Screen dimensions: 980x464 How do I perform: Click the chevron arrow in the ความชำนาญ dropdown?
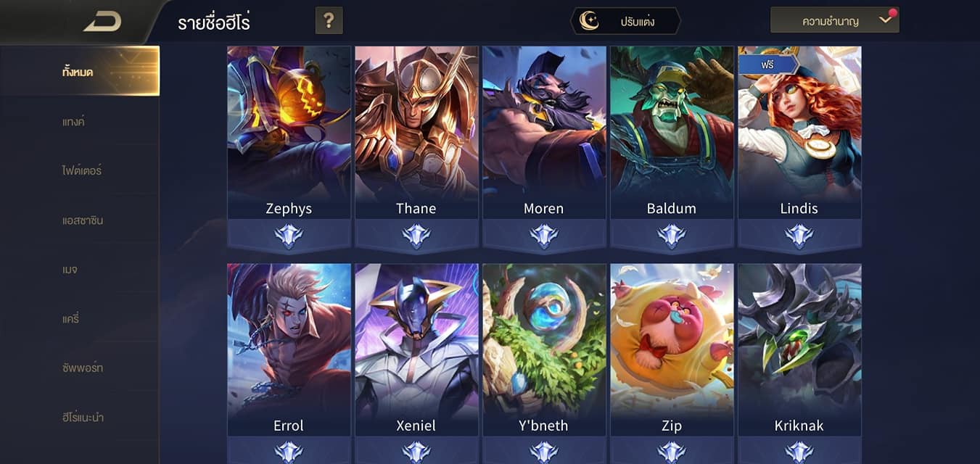[x=885, y=20]
